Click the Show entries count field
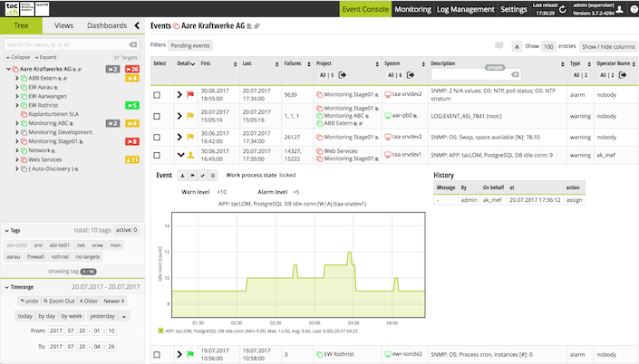The image size is (639, 364). click(x=548, y=46)
